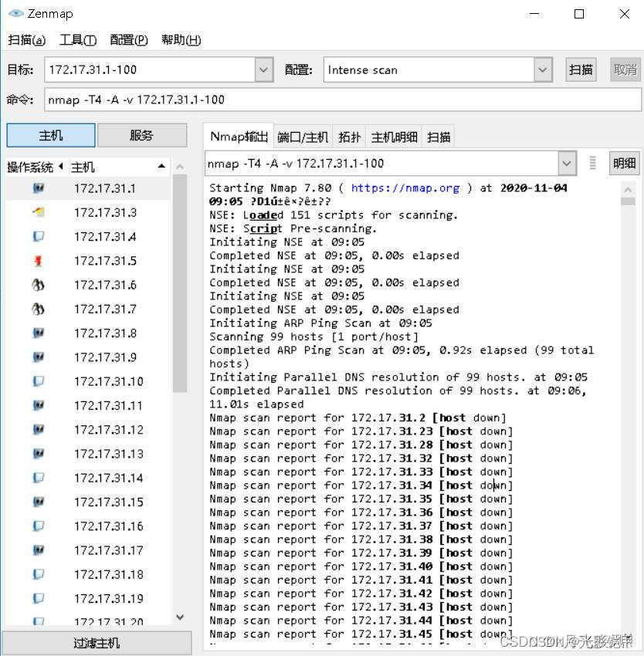Open the 扫描(a) menu
Image resolution: width=644 pixels, height=656 pixels.
[x=27, y=39]
